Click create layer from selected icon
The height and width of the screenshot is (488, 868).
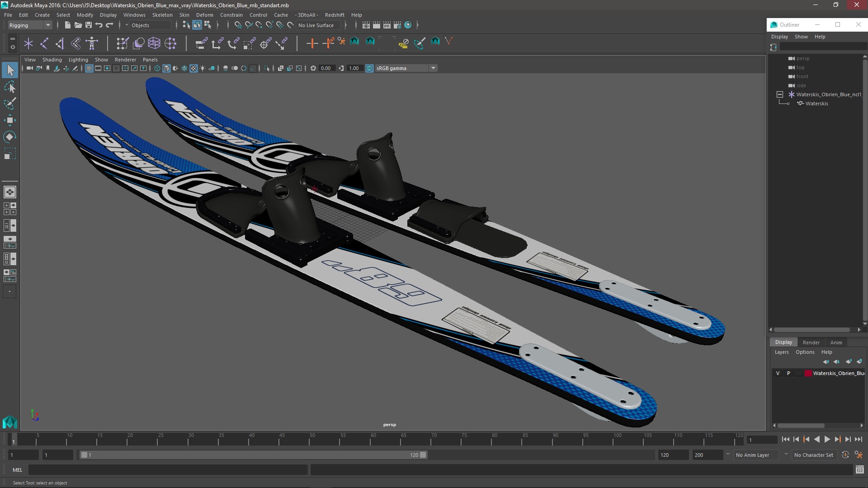859,361
